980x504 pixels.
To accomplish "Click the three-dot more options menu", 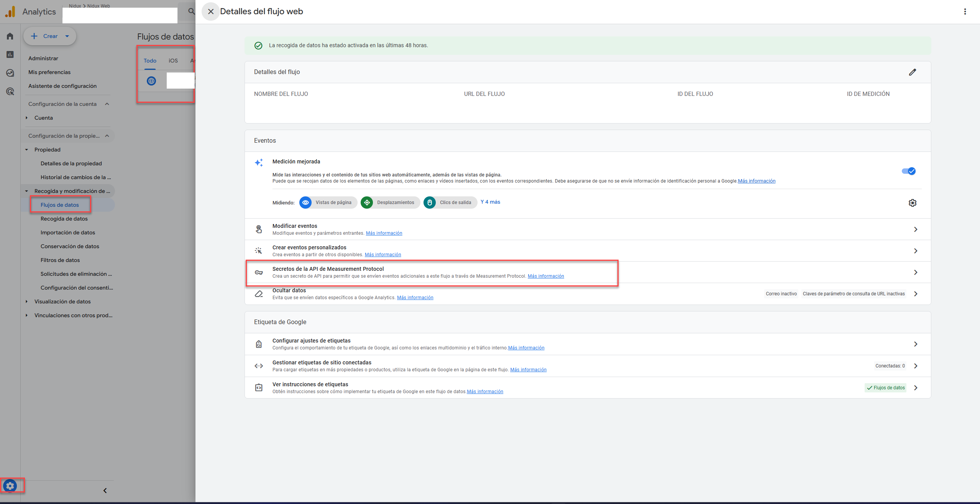I will (x=965, y=12).
